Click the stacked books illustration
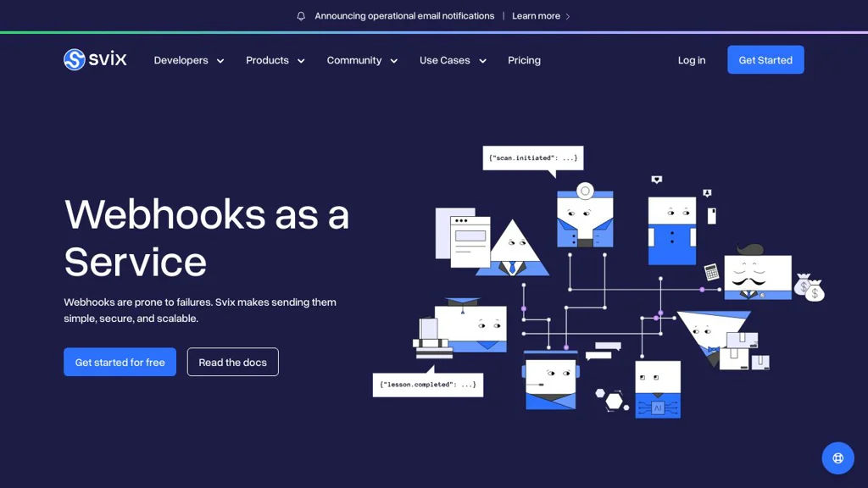The width and height of the screenshot is (868, 488). tap(431, 338)
